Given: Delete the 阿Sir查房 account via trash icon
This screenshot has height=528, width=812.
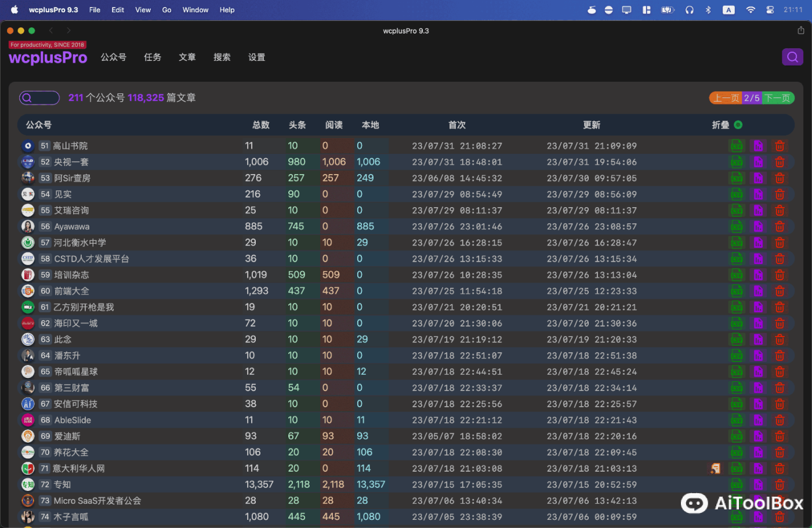Looking at the screenshot, I should point(780,178).
